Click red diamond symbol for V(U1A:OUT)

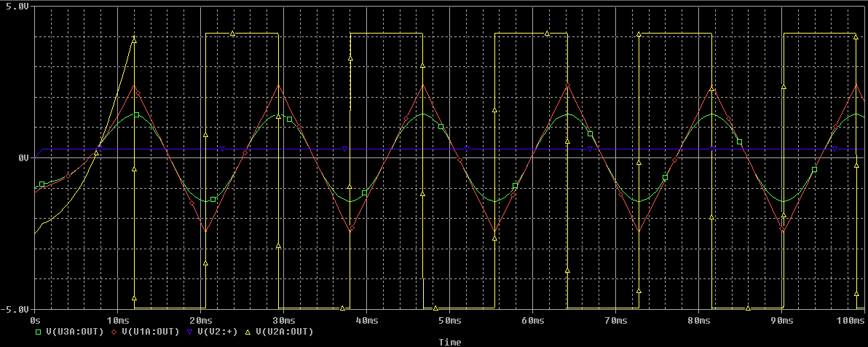(114, 332)
